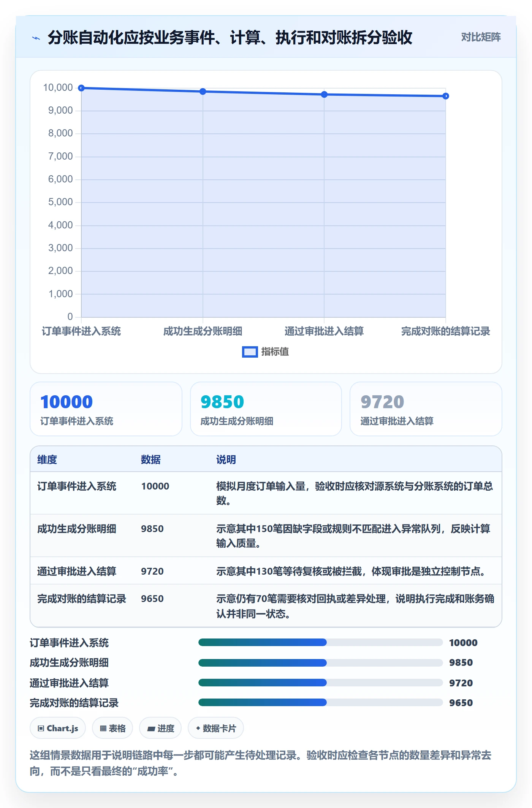This screenshot has height=808, width=532.
Task: Open the 10000 订单事件进入系统 data card
Action: (106, 409)
